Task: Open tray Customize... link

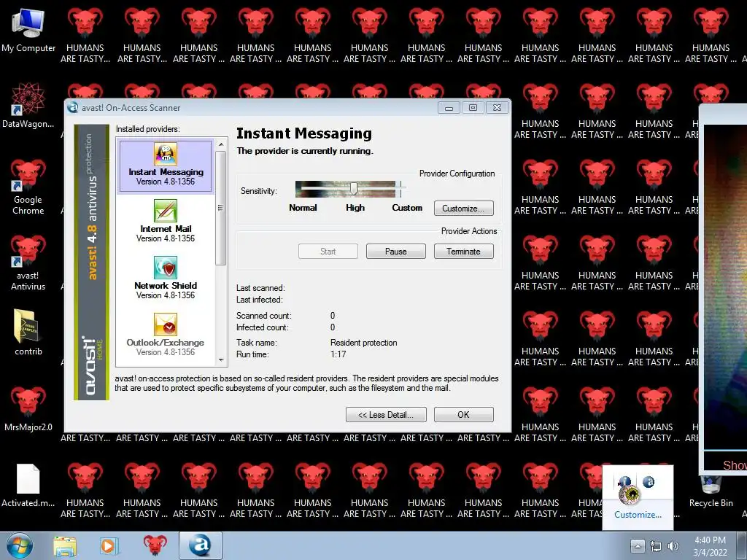Action: tap(638, 515)
